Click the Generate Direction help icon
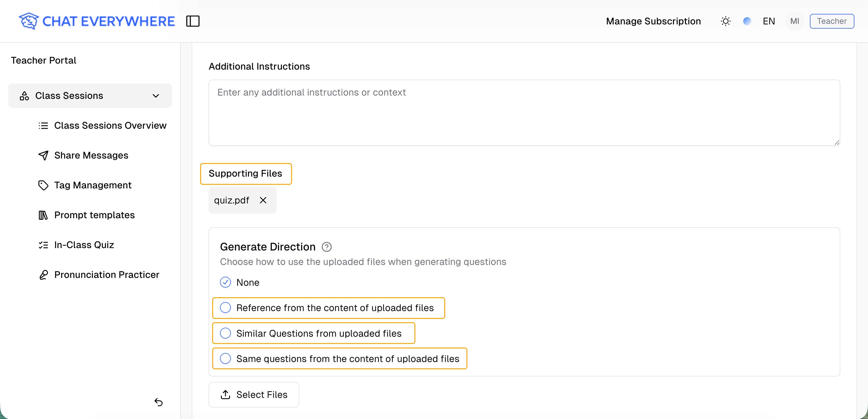868x419 pixels. click(x=326, y=247)
